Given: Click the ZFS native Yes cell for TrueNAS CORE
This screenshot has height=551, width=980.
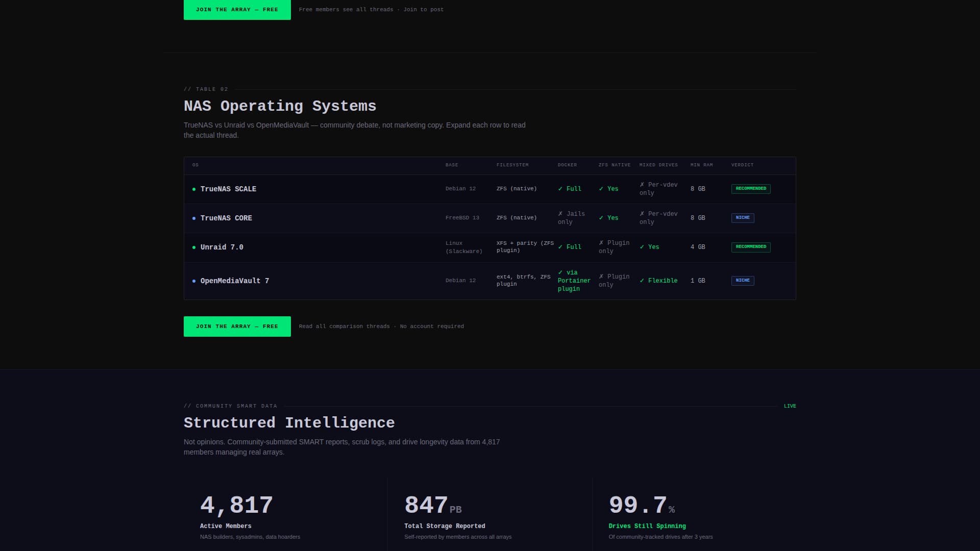Looking at the screenshot, I should coord(608,218).
